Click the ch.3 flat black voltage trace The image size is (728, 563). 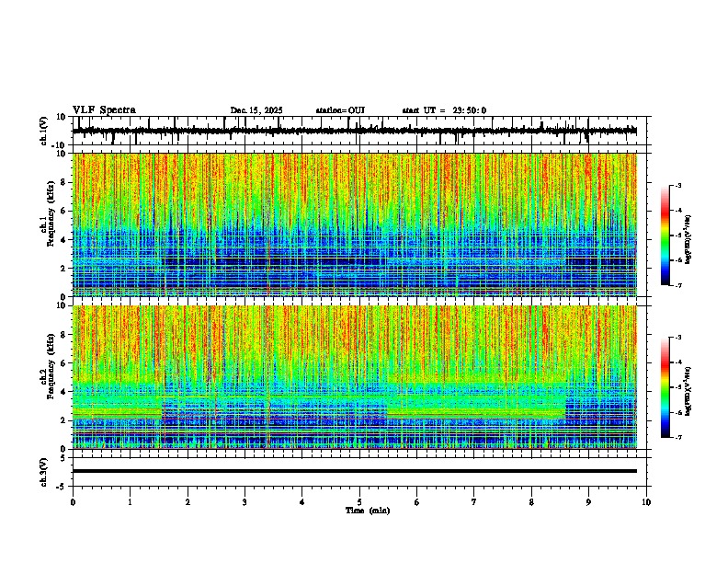[355, 471]
